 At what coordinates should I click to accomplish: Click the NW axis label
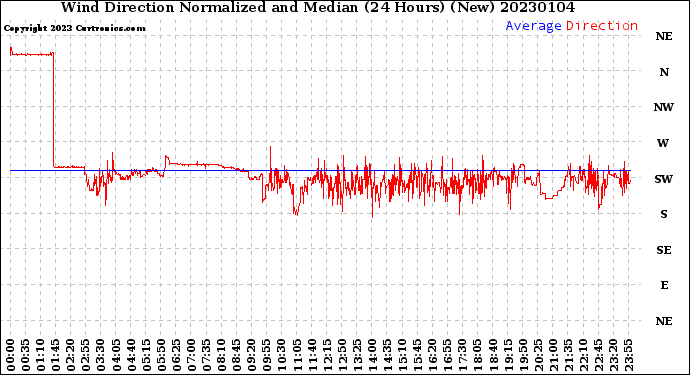click(664, 107)
